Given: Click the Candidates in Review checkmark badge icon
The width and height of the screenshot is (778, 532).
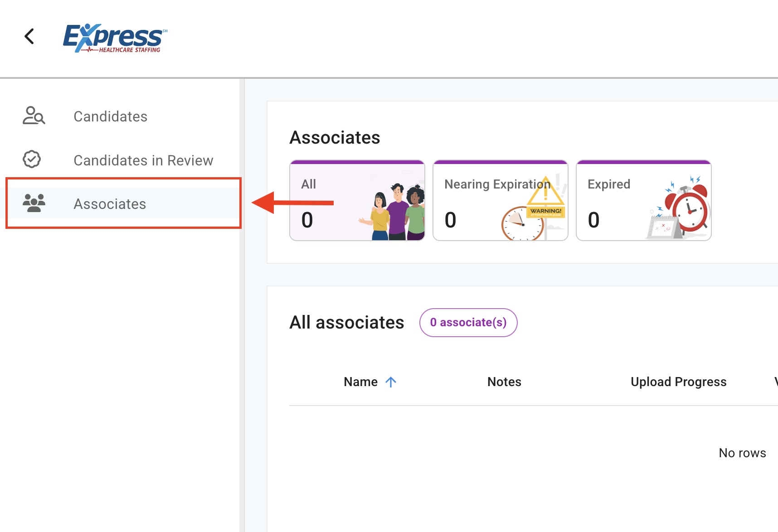Looking at the screenshot, I should 32,160.
